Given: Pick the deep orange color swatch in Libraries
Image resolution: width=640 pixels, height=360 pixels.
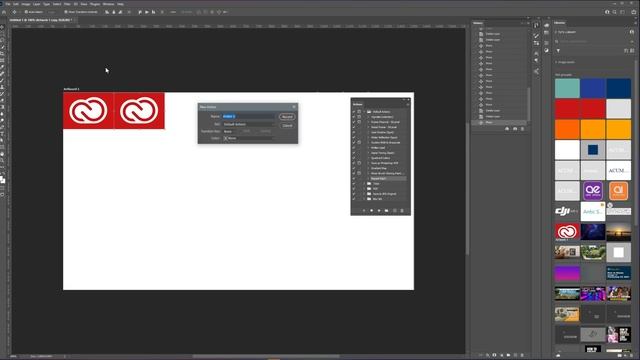Looking at the screenshot, I should [567, 130].
